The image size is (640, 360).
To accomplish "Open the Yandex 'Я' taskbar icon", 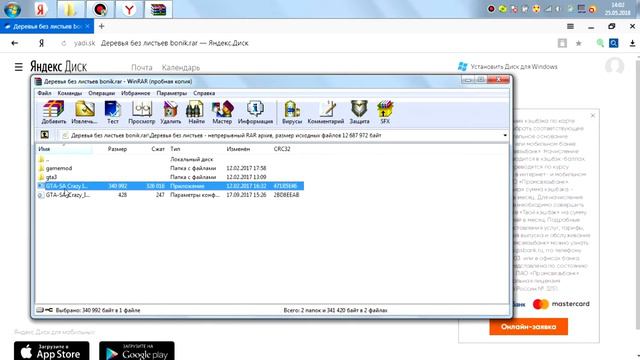I will pos(40,9).
